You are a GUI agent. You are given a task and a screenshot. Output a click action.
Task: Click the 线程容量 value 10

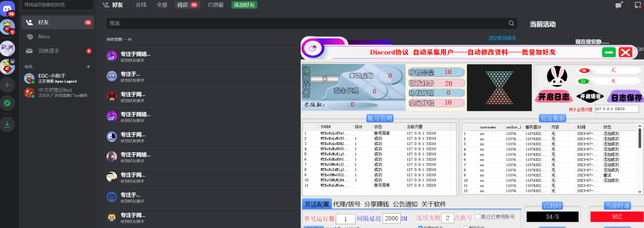(448, 72)
